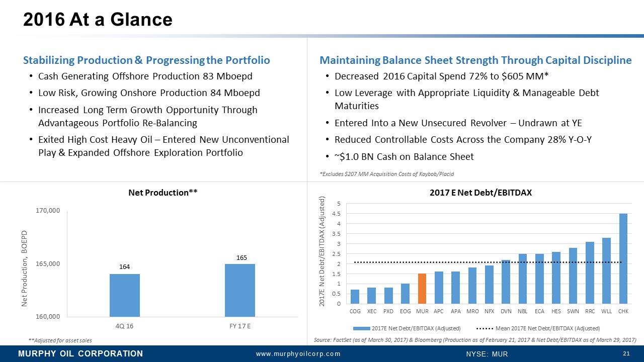
Task: Click x-axis label 'NBL'
Action: 523,312
